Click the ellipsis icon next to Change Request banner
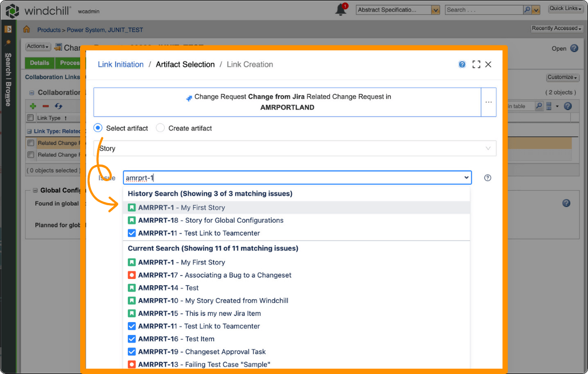Screen dimensions: 588x374 pyautogui.click(x=489, y=102)
